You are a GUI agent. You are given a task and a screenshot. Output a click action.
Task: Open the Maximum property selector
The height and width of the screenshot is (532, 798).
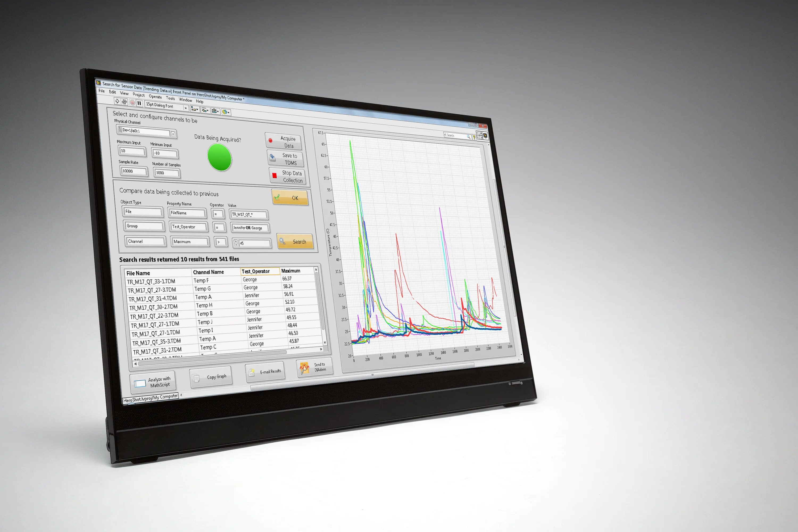coord(190,242)
